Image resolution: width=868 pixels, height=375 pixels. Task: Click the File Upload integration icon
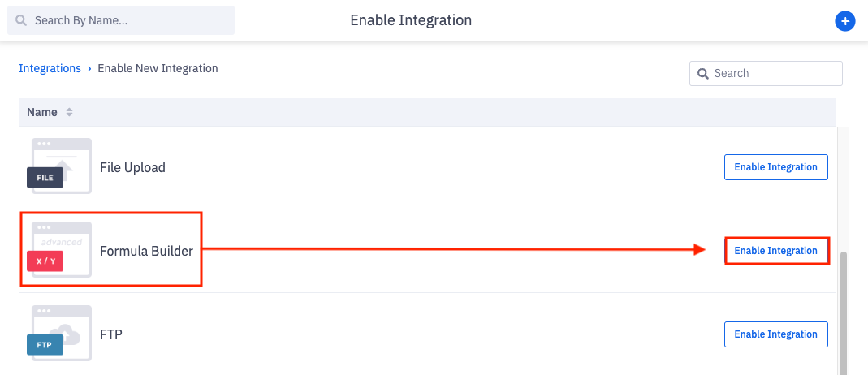pos(59,166)
